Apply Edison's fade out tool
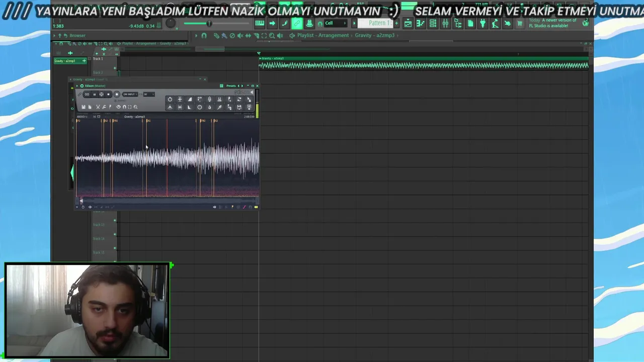This screenshot has width=644, height=362. 190,107
